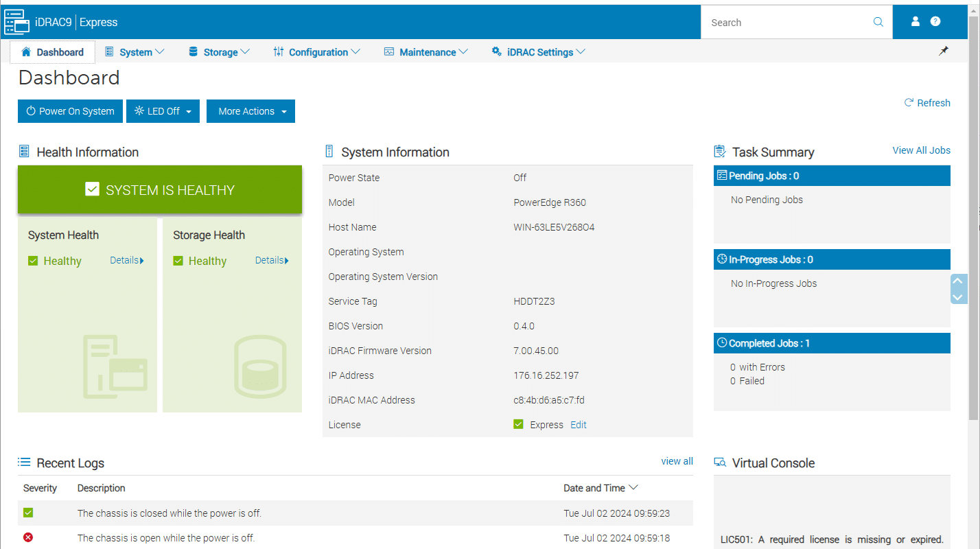The image size is (980, 549).
Task: Click the green severity check for chassis closed log
Action: click(28, 513)
